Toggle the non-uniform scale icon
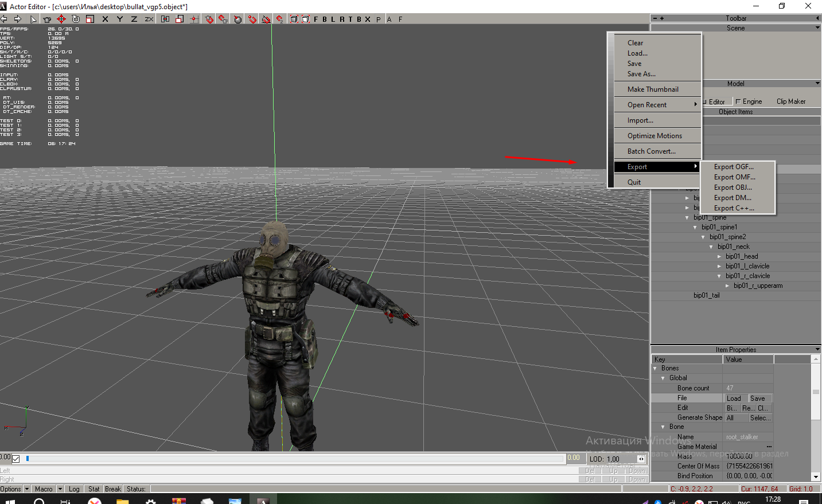Viewport: 822px width, 504px height. (180, 19)
